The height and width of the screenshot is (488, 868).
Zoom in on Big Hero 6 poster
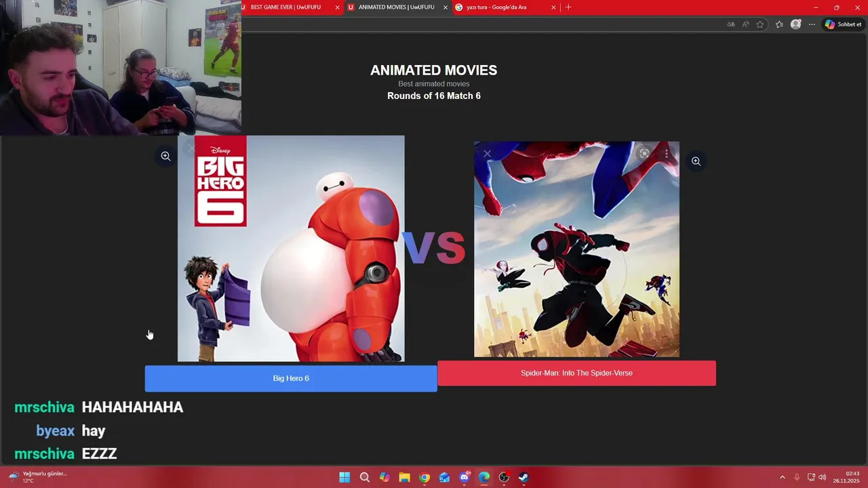tap(165, 157)
